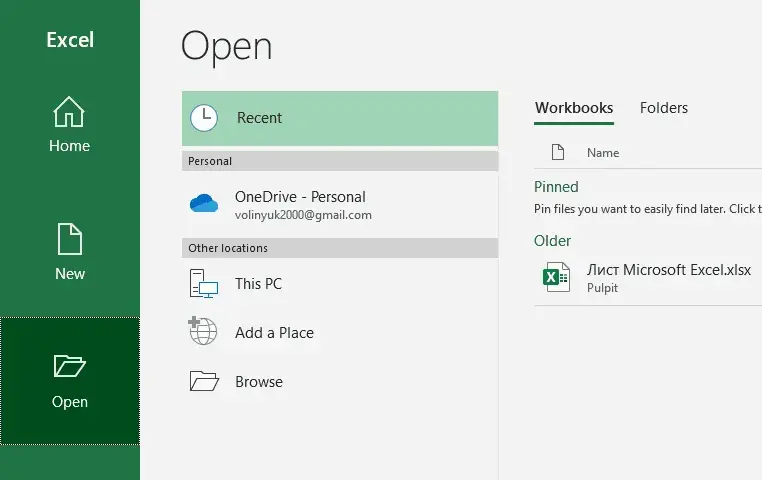Sort by the Name column header
The image size is (762, 480).
coord(603,153)
